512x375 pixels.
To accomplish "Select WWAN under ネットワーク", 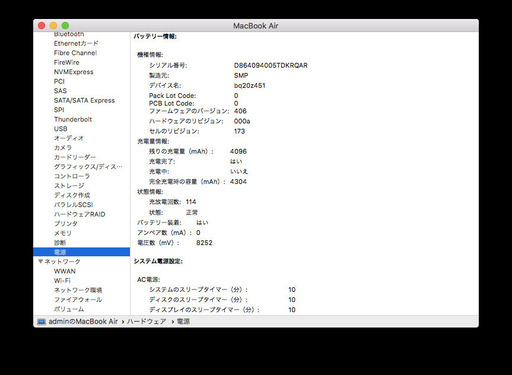I will pos(65,271).
